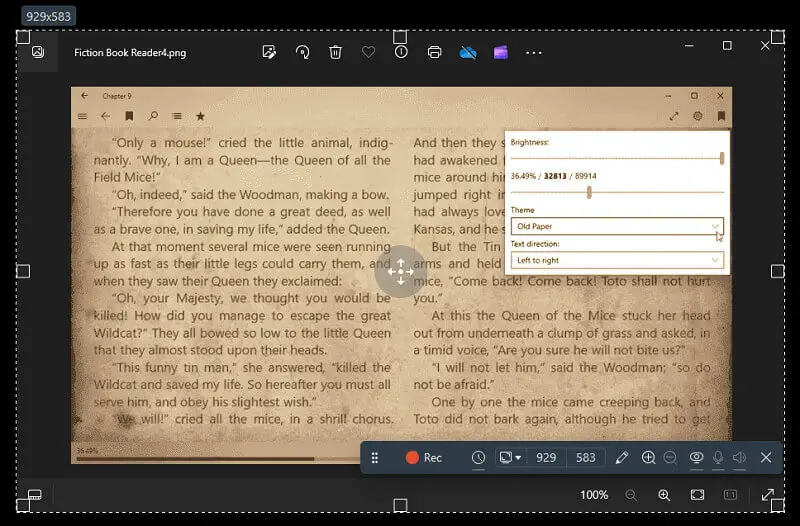Click Photos filmstrip icon at bottom left

tap(35, 494)
